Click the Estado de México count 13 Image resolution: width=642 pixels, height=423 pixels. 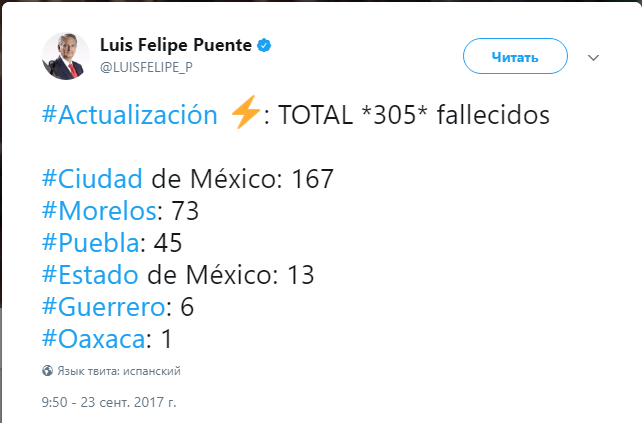(302, 275)
